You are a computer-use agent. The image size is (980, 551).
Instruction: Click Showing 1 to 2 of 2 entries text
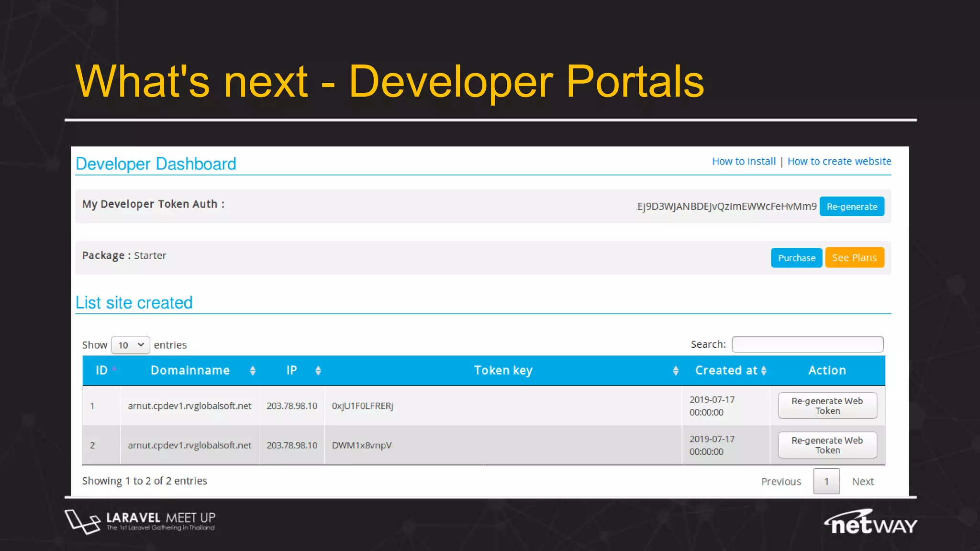coord(145,481)
